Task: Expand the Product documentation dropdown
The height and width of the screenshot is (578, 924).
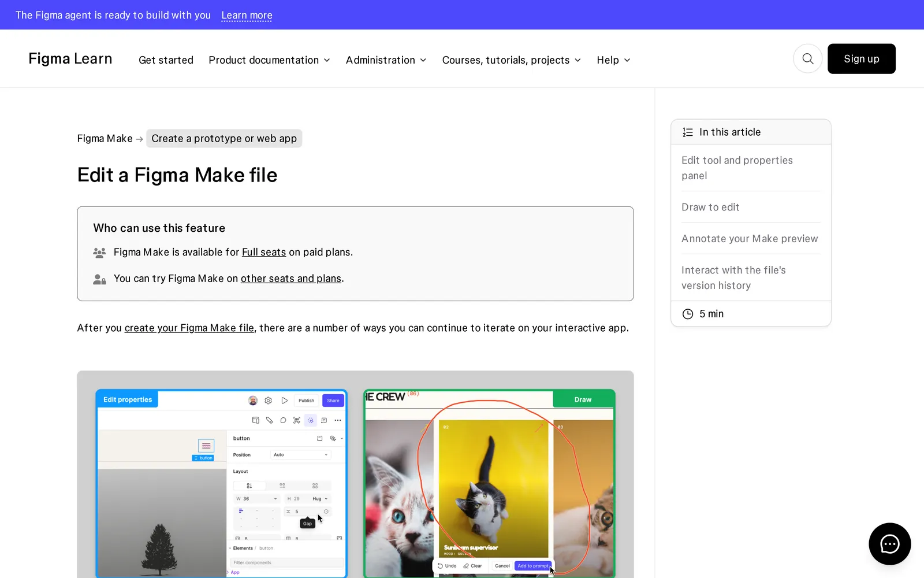Action: (269, 60)
